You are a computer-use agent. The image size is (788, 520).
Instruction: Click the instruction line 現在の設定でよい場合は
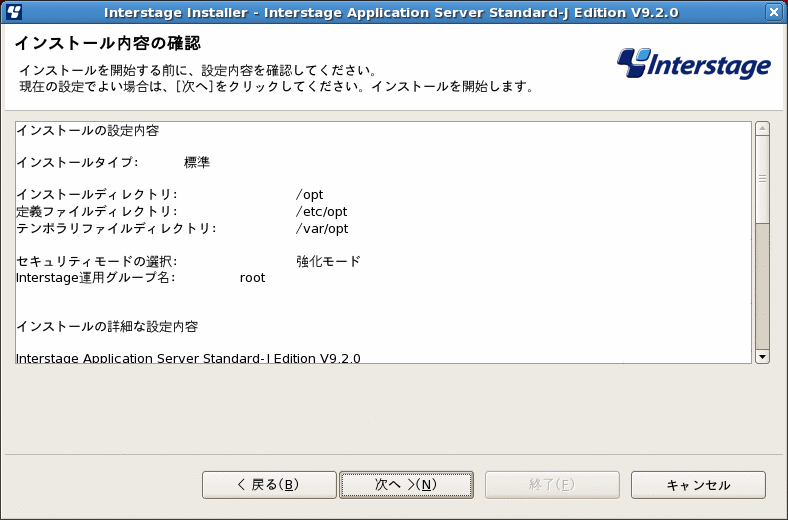coord(277,86)
